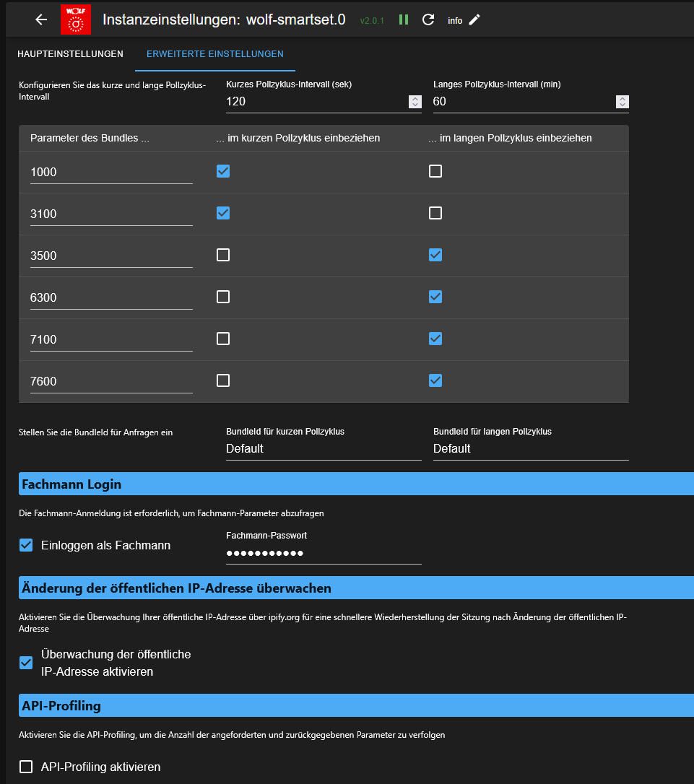Click the long poll interval spinner arrows

(623, 102)
